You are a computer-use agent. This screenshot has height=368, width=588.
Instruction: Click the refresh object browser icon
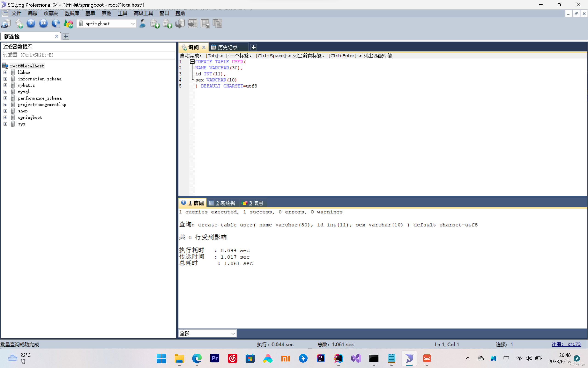pos(68,24)
